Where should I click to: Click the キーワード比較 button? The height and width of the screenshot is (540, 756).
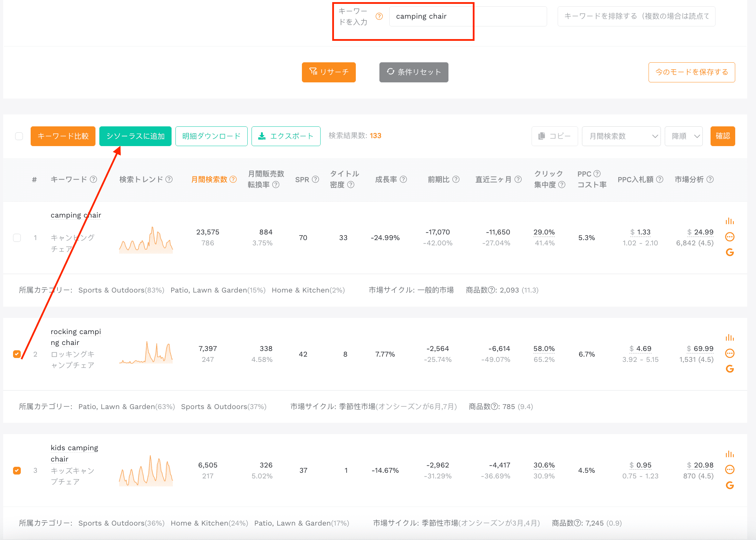coord(63,136)
